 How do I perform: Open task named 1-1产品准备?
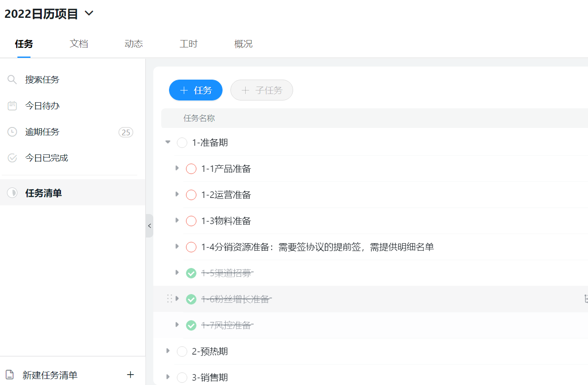tap(226, 169)
